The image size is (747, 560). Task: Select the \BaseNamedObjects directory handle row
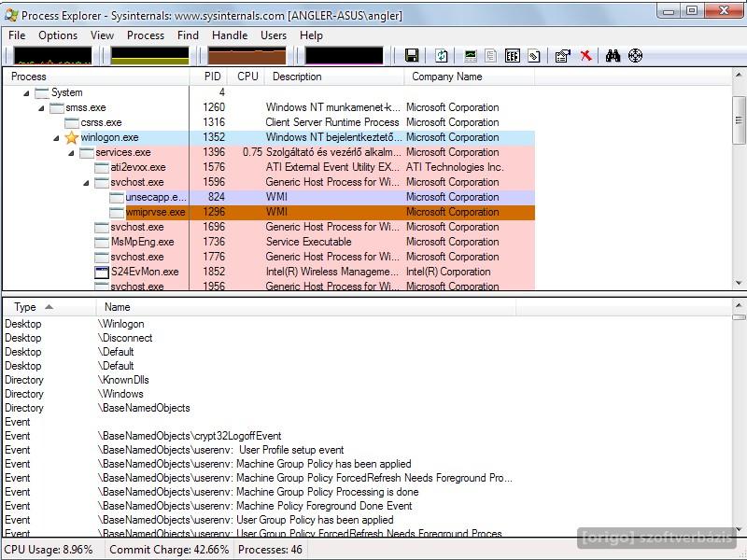260,408
